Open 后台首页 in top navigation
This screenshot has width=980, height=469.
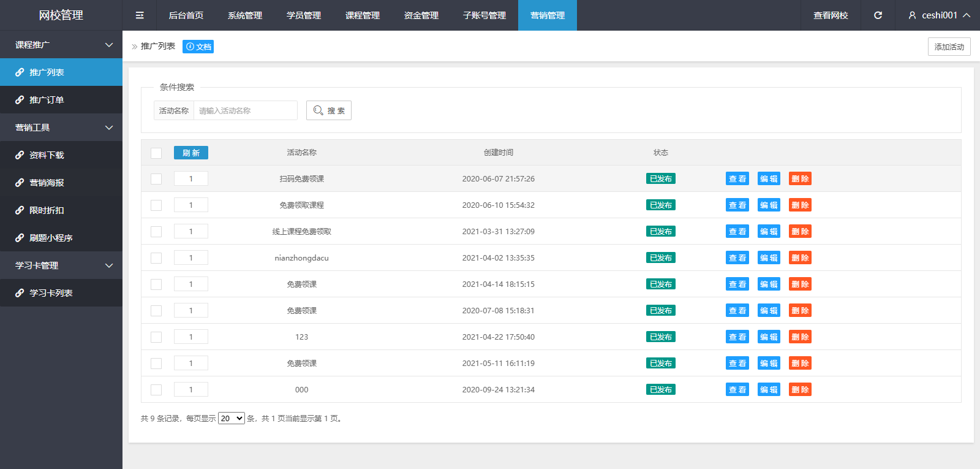pos(186,15)
